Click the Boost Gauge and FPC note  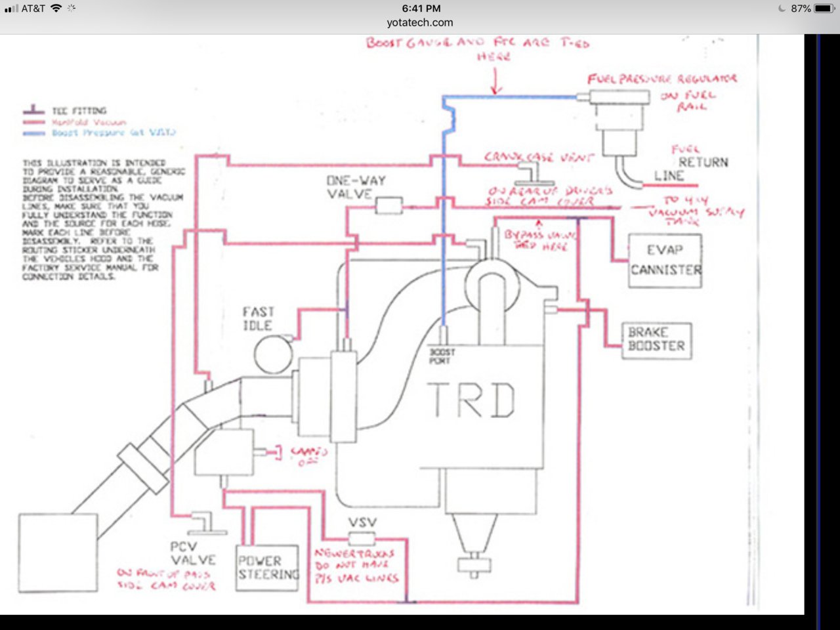point(478,49)
